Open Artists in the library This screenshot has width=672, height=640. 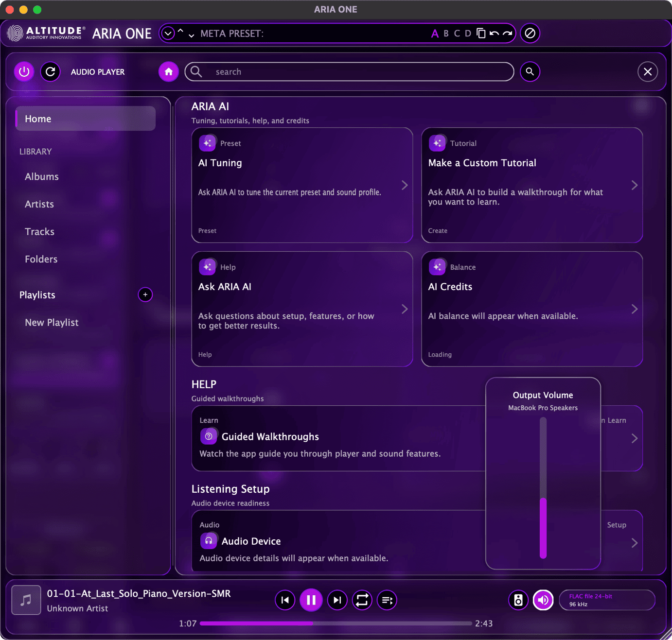[x=39, y=204]
